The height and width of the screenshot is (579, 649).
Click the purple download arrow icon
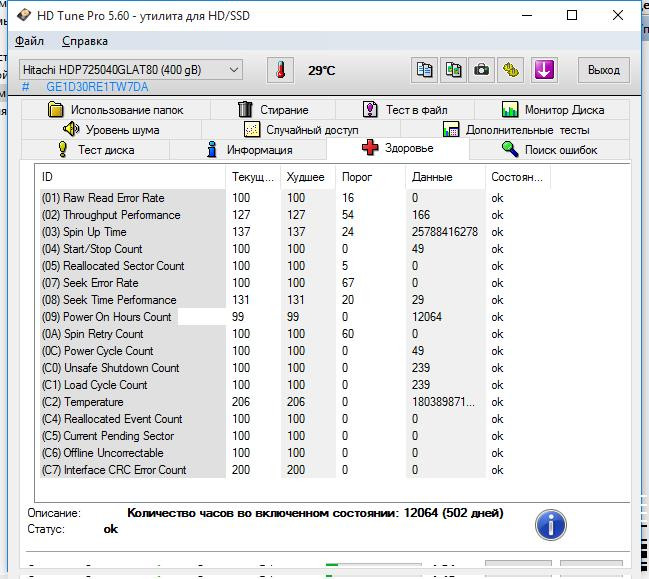[544, 70]
